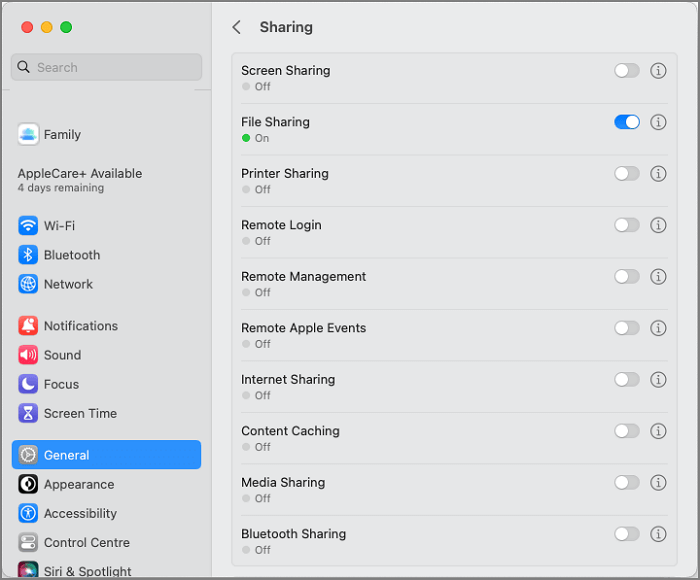
Task: Enable Screen Sharing switch
Action: 627,70
